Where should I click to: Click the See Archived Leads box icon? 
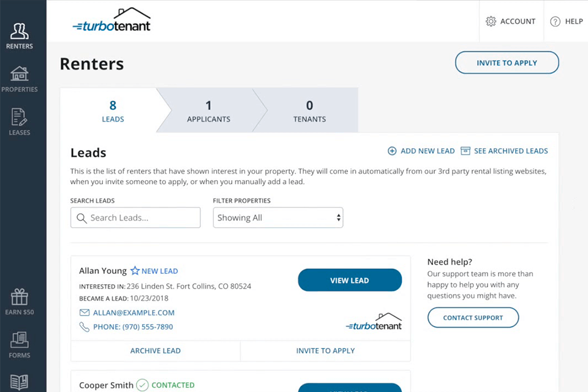(x=466, y=151)
